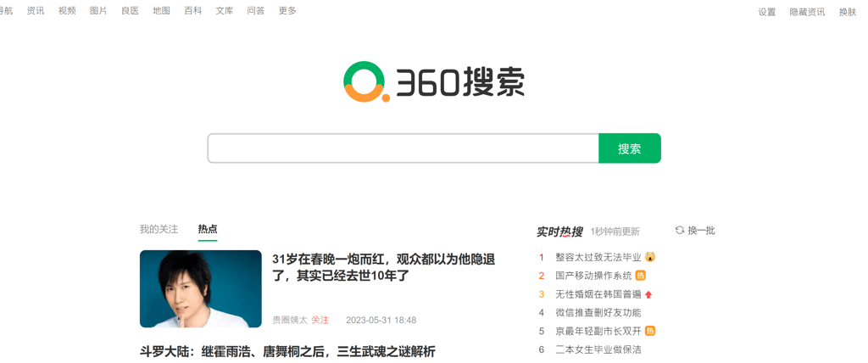Follow 贵圈姨太 with the 关注 link
The height and width of the screenshot is (363, 868).
(320, 320)
